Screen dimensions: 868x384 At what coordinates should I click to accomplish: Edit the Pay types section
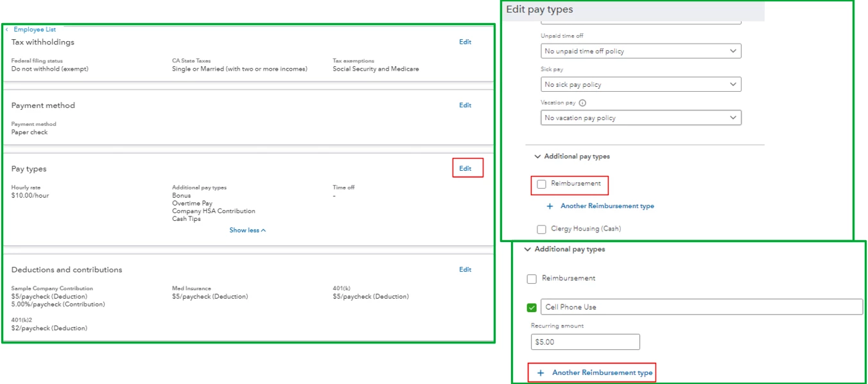click(465, 169)
